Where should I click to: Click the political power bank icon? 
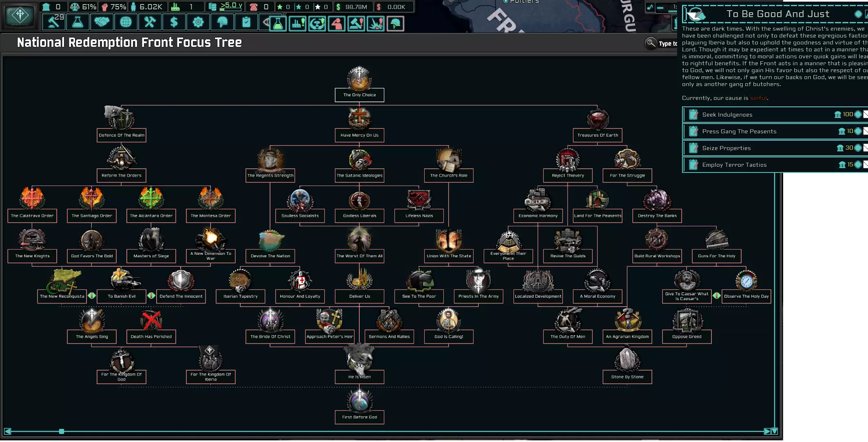(46, 7)
